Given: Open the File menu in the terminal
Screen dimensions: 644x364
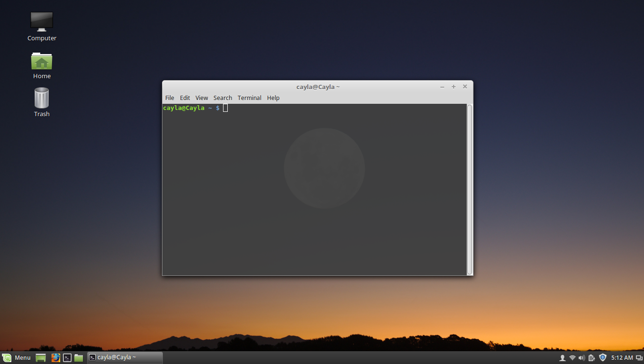Looking at the screenshot, I should [170, 98].
